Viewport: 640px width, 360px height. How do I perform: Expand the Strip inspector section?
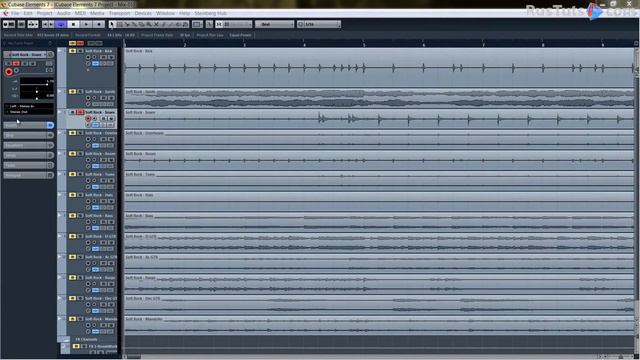click(29, 135)
